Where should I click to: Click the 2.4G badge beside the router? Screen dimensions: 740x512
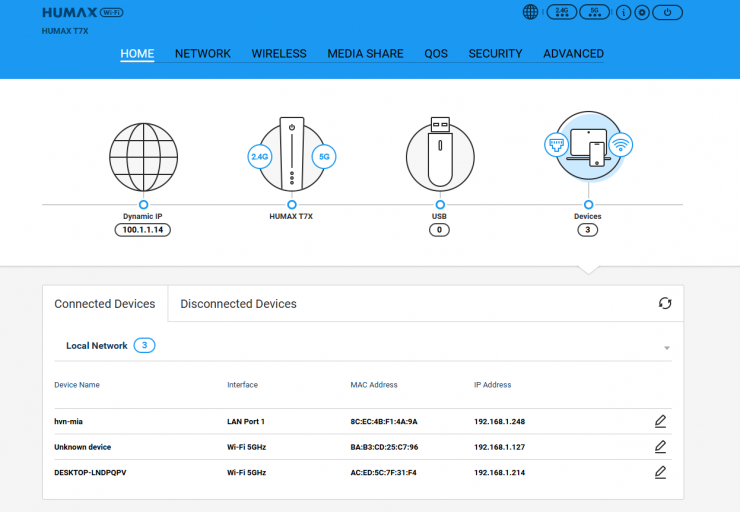260,157
